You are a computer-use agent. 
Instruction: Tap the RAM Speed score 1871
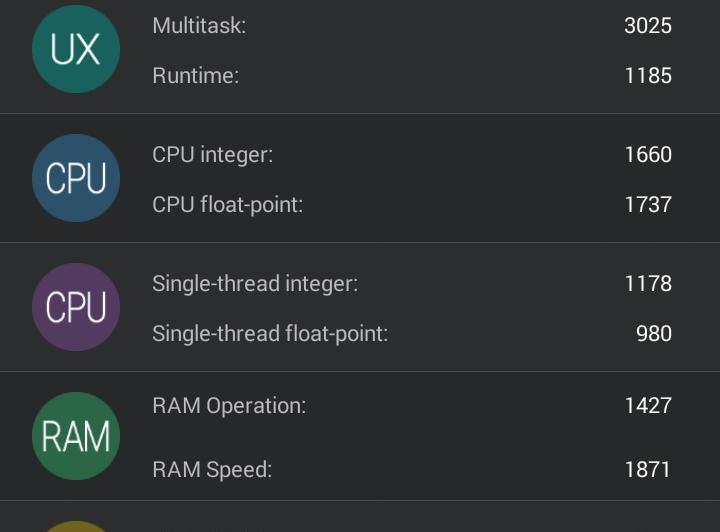[647, 470]
